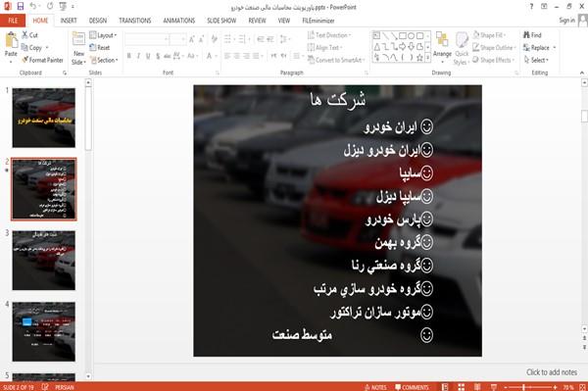This screenshot has height=391, width=588.
Task: Switch to the DESIGN tab
Action: point(97,21)
